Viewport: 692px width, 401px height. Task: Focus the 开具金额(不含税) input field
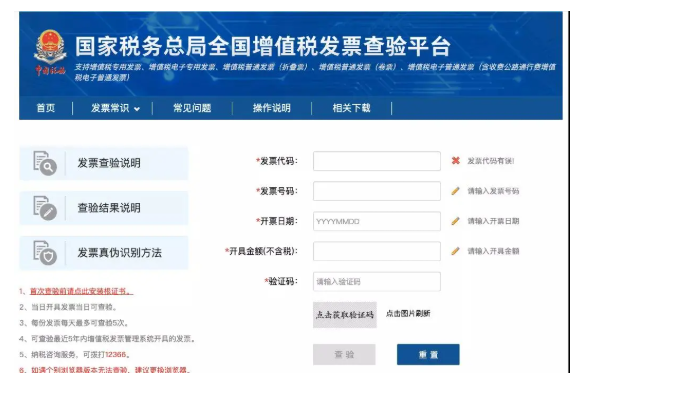point(377,251)
